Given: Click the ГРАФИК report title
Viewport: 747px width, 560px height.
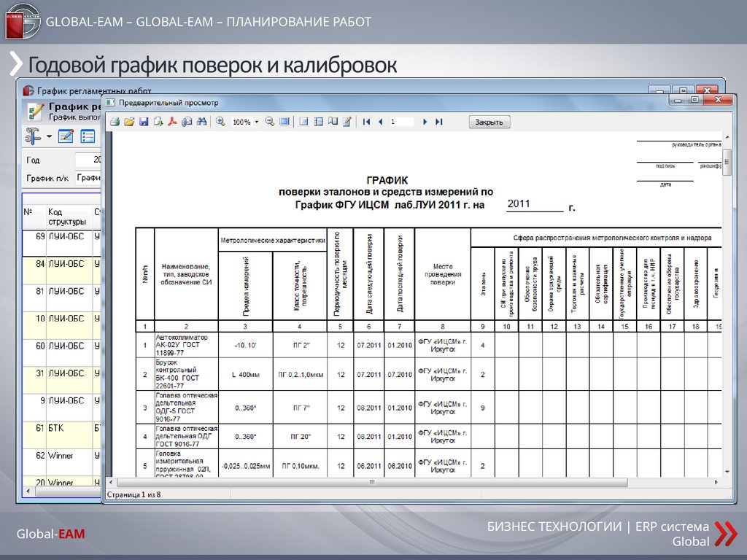Looking at the screenshot, I should tap(387, 181).
